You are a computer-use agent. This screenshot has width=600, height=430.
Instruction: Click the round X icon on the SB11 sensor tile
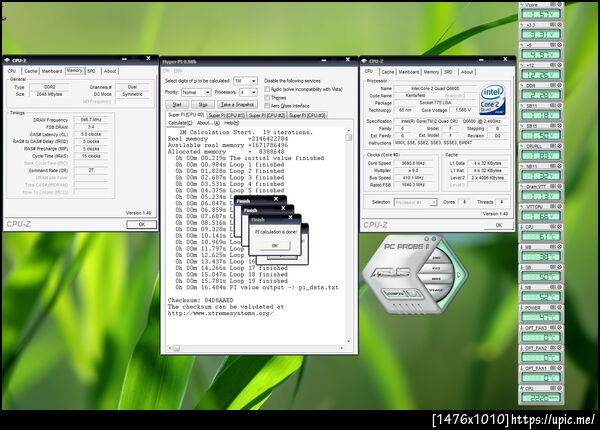pos(559,105)
